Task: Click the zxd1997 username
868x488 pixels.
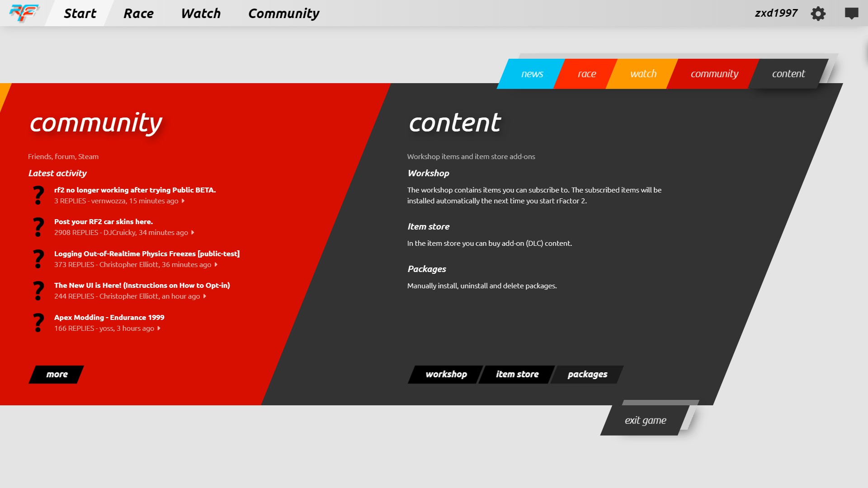Action: tap(776, 13)
